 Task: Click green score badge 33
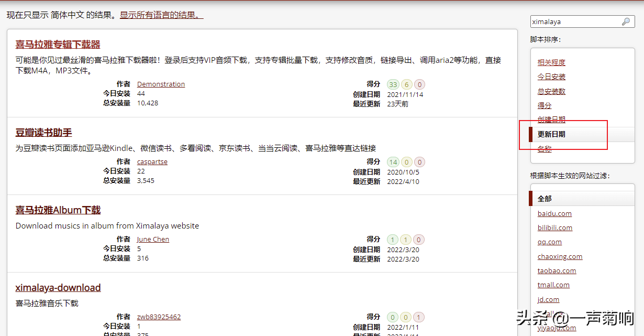[x=393, y=84]
